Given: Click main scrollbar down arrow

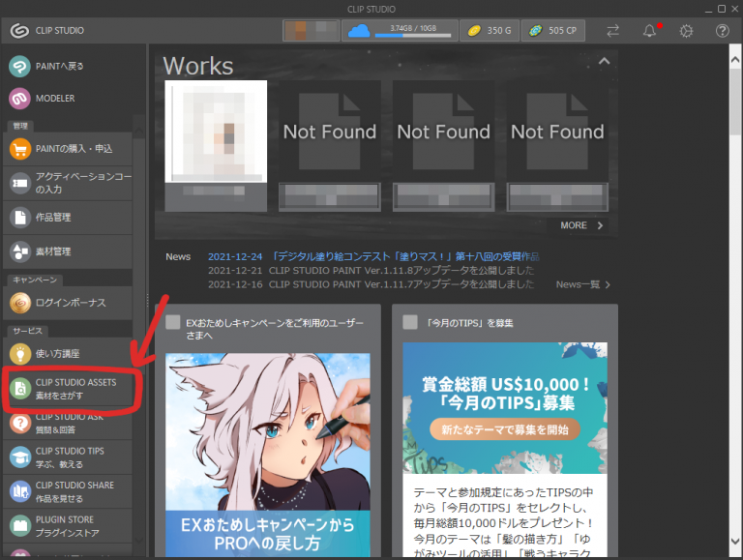Looking at the screenshot, I should pos(735,541).
